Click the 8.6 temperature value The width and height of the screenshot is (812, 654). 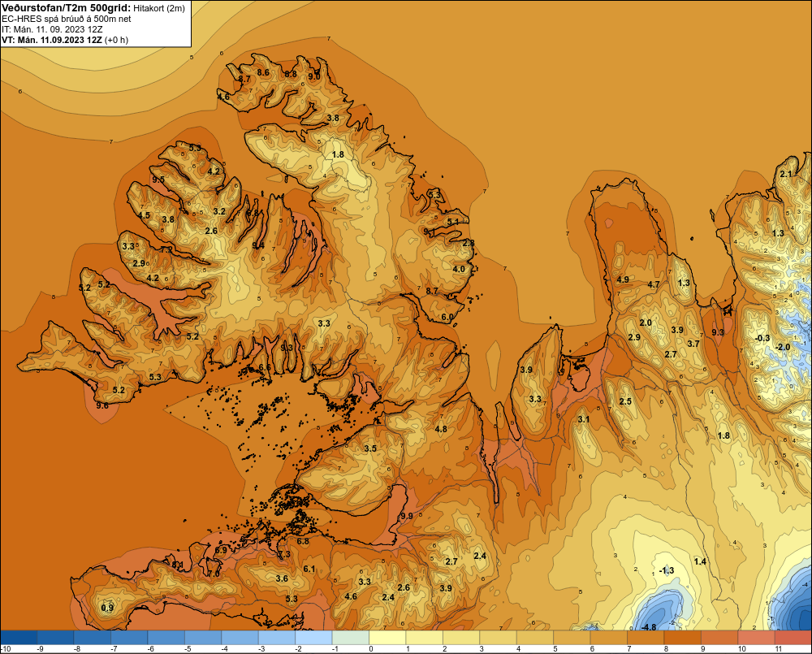click(263, 72)
